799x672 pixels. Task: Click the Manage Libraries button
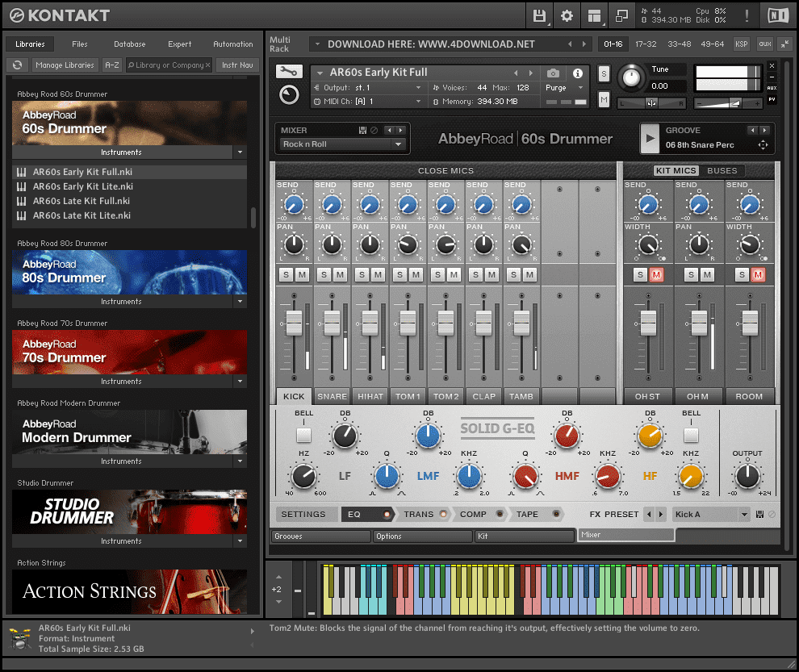(x=65, y=65)
